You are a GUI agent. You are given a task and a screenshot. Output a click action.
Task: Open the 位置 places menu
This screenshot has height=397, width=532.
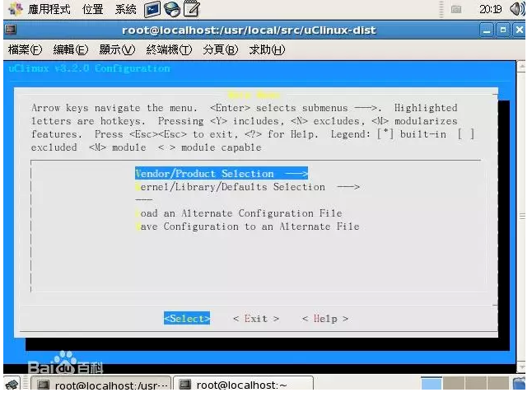(x=93, y=10)
